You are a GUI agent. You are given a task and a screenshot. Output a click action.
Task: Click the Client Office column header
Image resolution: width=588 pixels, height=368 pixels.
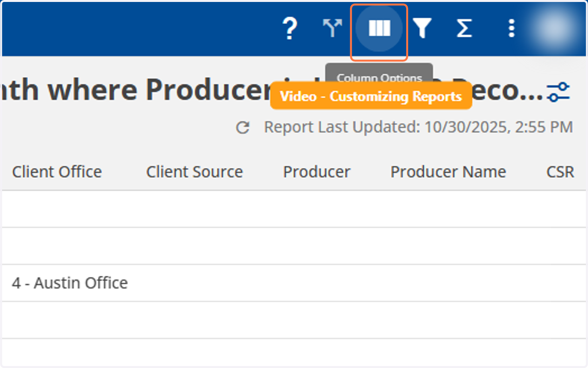57,172
